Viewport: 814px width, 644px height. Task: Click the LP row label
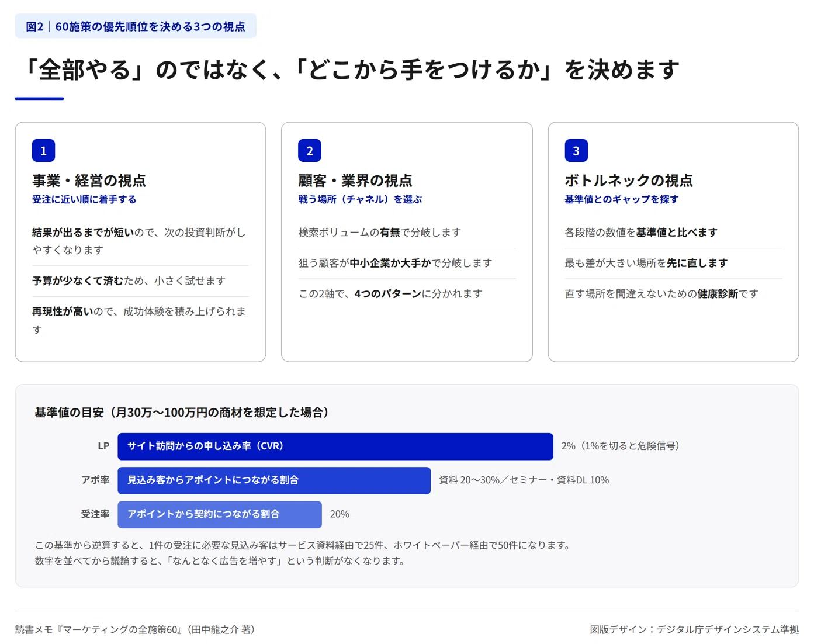pyautogui.click(x=103, y=446)
